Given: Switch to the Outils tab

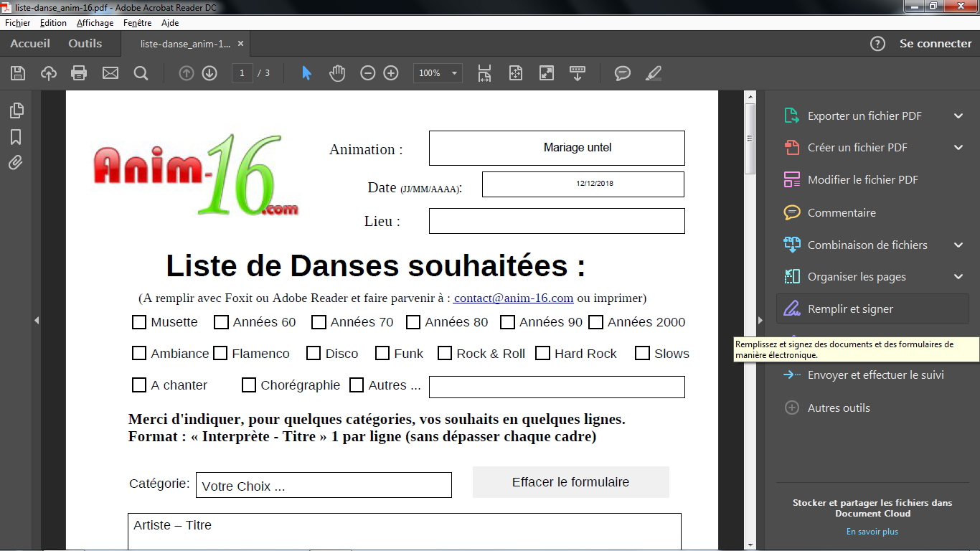Looking at the screenshot, I should (85, 44).
